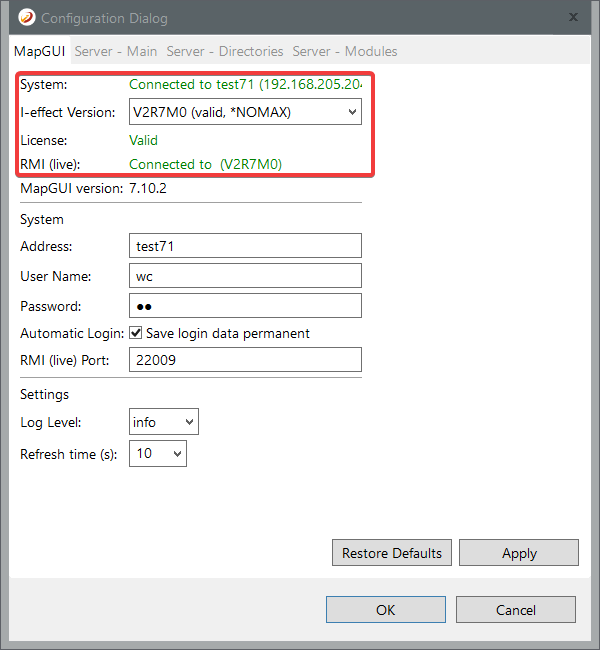The width and height of the screenshot is (600, 650).
Task: Close the Configuration Dialog window
Action: [x=573, y=18]
